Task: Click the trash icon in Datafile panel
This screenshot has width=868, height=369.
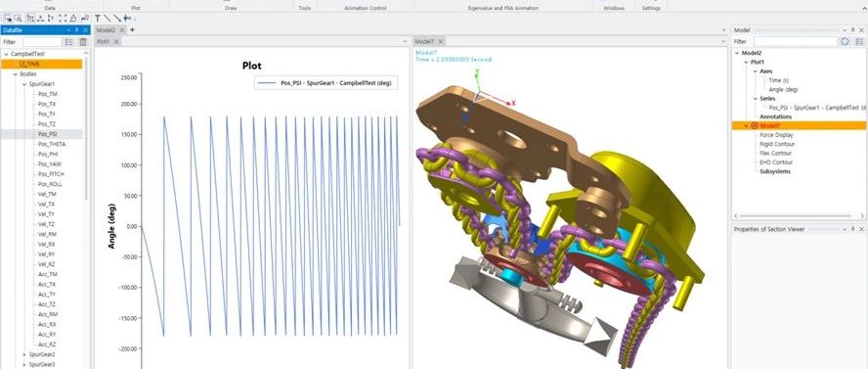Action: pos(83,41)
